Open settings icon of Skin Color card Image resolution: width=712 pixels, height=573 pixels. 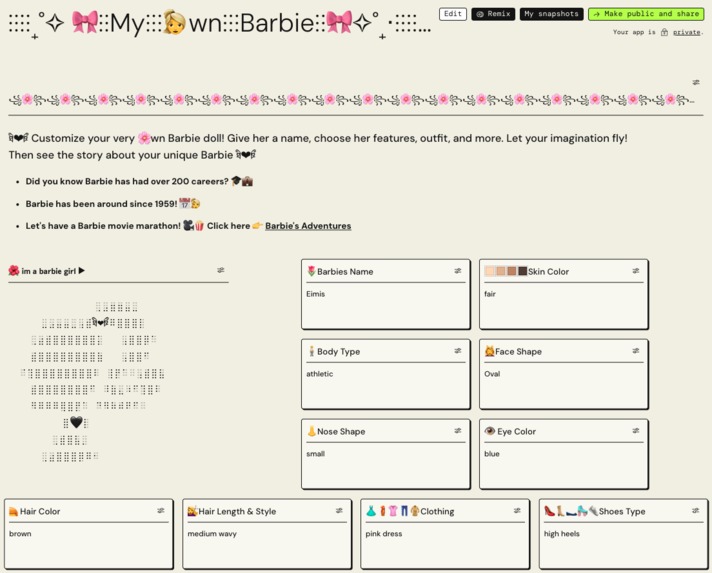click(636, 271)
